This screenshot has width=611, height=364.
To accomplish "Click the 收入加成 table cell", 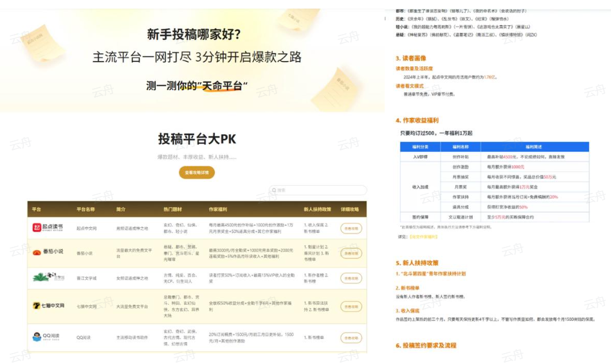I will 420,187.
